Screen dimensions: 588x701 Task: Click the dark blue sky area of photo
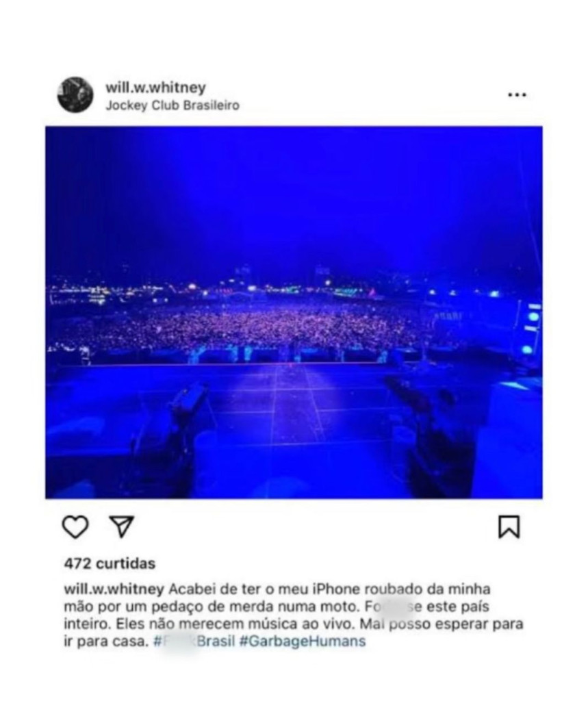coord(294,196)
